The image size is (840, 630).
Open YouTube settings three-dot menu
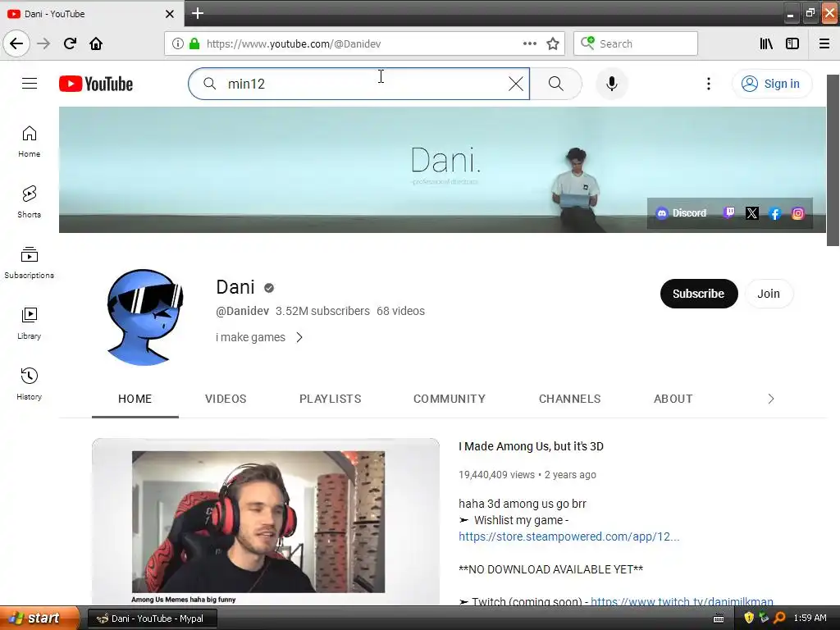click(x=709, y=84)
